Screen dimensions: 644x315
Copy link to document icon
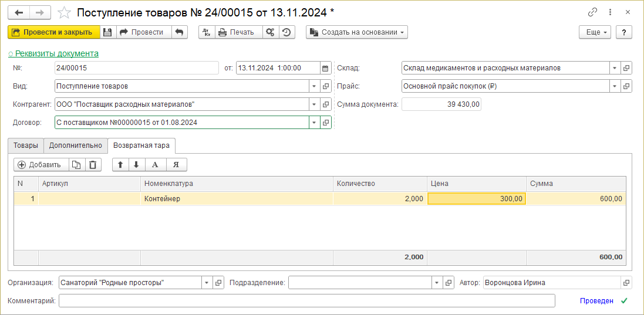[592, 12]
